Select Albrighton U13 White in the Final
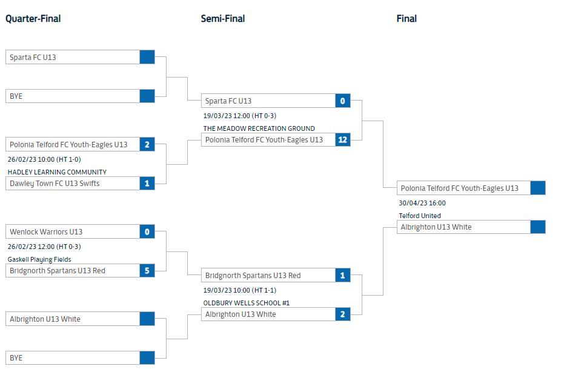564x392 pixels. coord(436,227)
